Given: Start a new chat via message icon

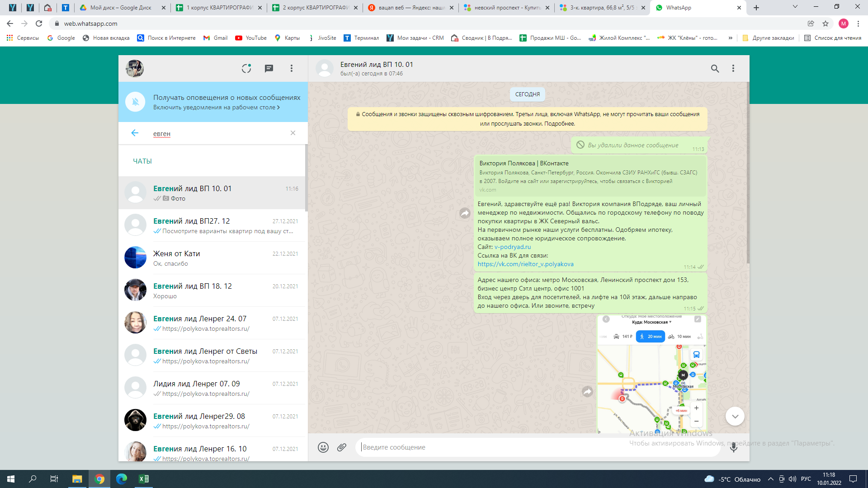Looking at the screenshot, I should point(269,68).
